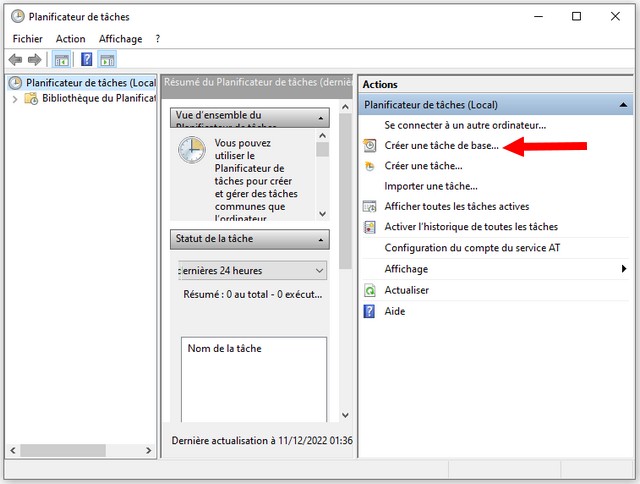Click the Forward arrow toolbar icon

(x=35, y=60)
